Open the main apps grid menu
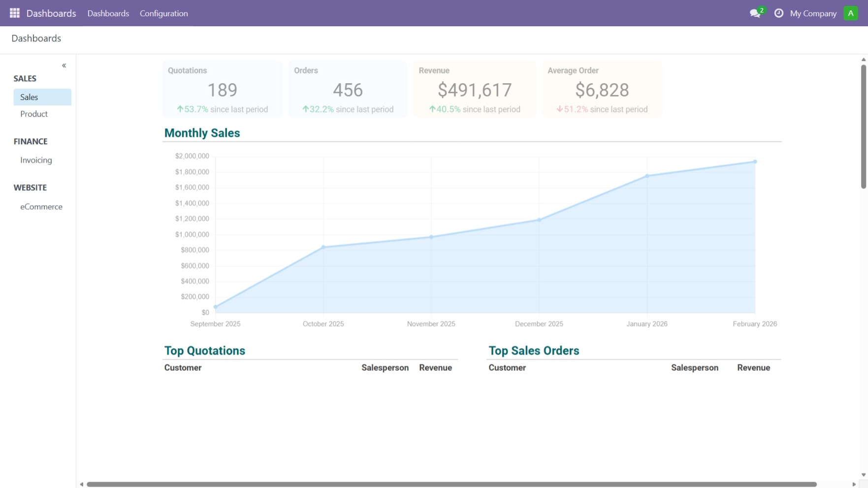868x488 pixels. coord(14,13)
